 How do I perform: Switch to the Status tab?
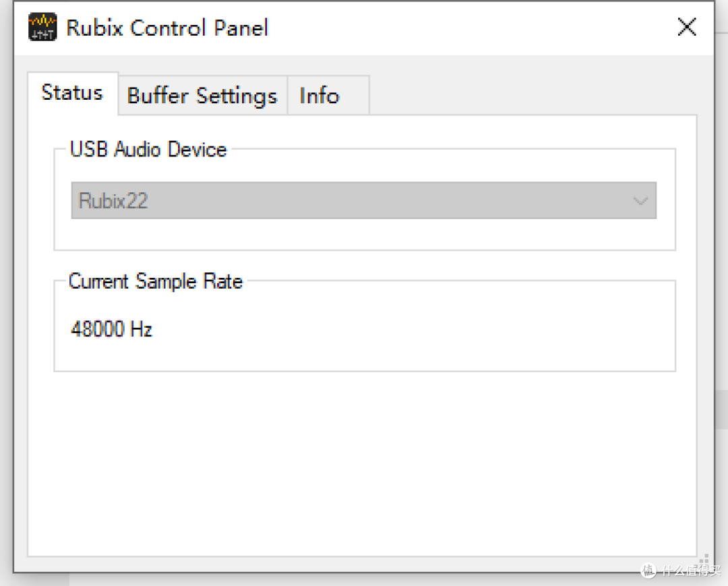72,92
